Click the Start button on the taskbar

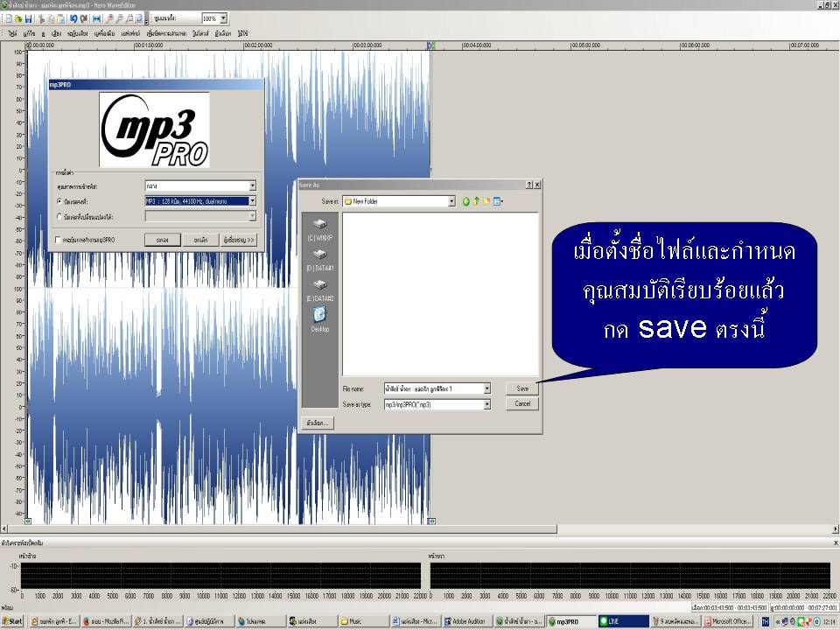[x=11, y=621]
